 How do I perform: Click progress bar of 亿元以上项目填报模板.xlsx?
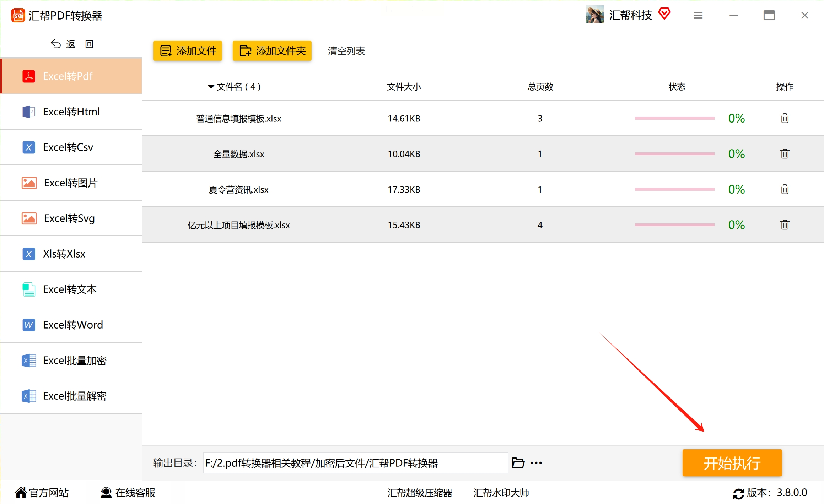tap(674, 225)
